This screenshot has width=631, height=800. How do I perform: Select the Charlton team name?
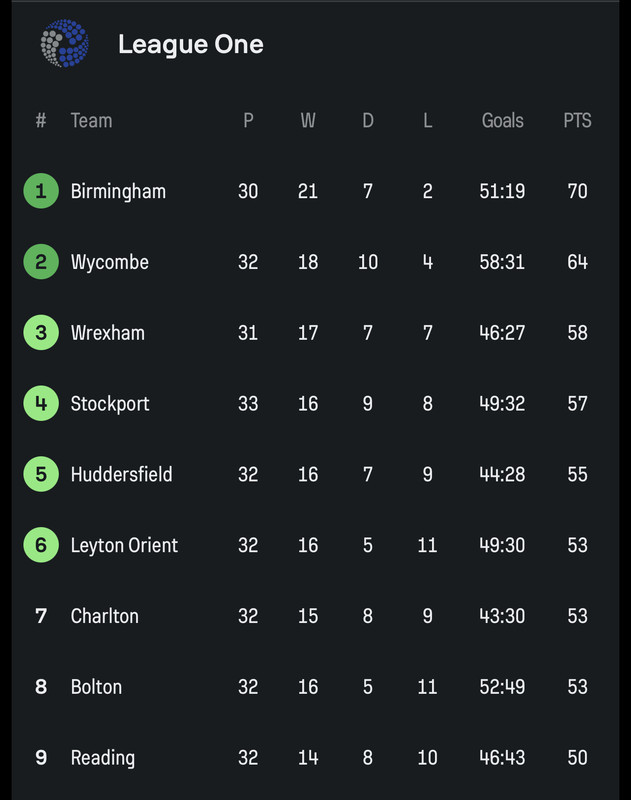tap(105, 616)
